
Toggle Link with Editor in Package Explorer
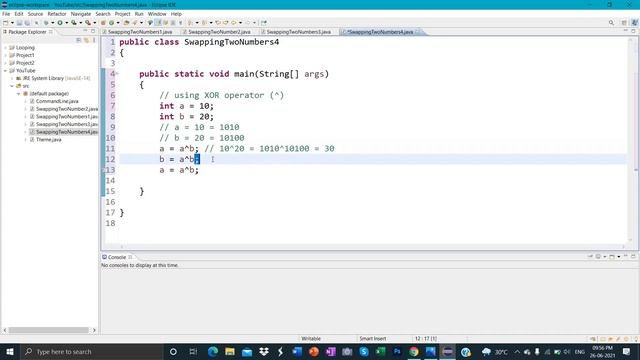86,40
